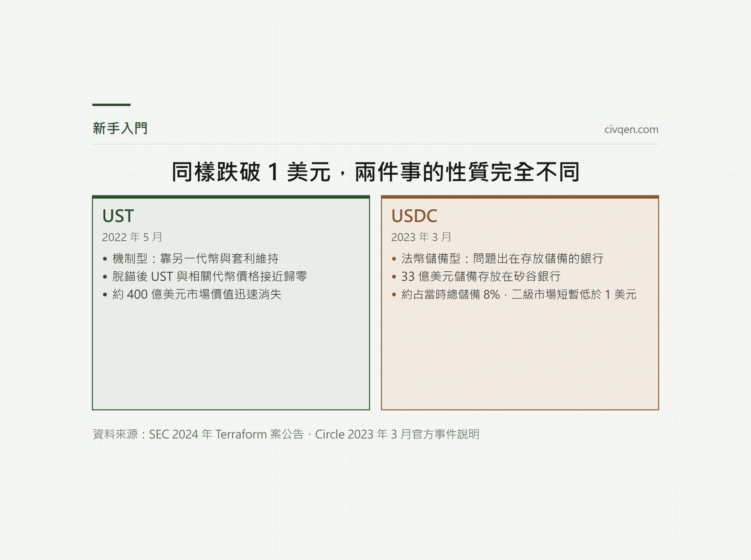Select the headline "同樣跌破 1 美元，兩件事的性質完全不同"
The image size is (751, 560).
(375, 172)
